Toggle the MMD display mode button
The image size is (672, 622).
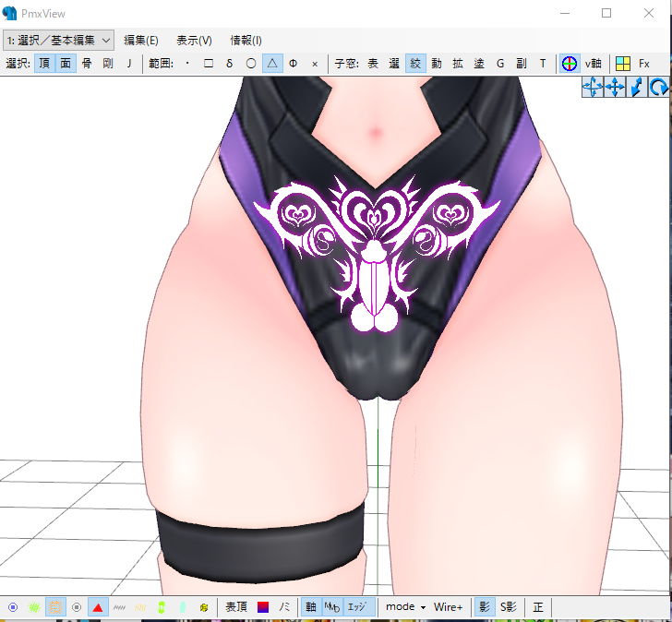[x=332, y=607]
